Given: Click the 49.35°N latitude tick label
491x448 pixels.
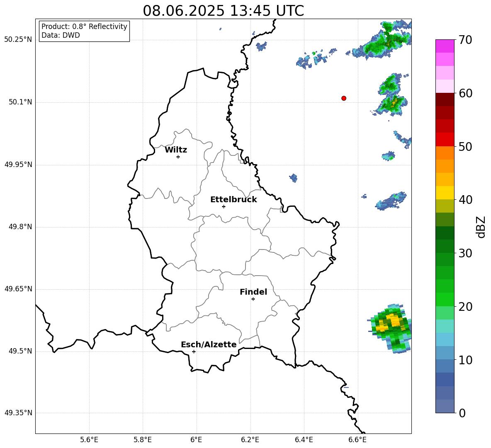Looking at the screenshot, I should [18, 413].
